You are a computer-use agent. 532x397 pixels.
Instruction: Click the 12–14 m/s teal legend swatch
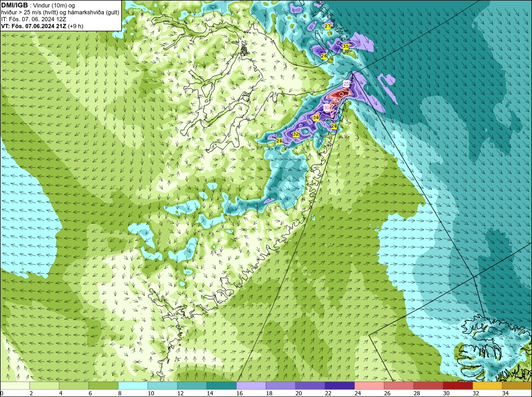click(192, 385)
